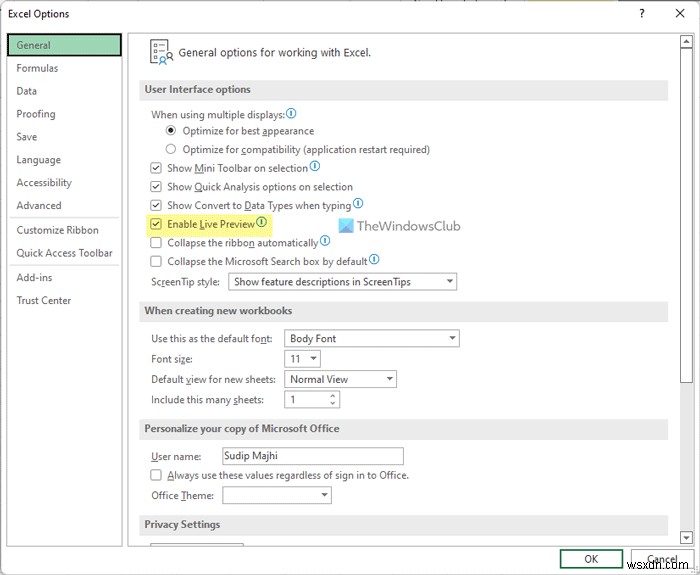Click info icon next to Show Mini Toolbar

(315, 167)
